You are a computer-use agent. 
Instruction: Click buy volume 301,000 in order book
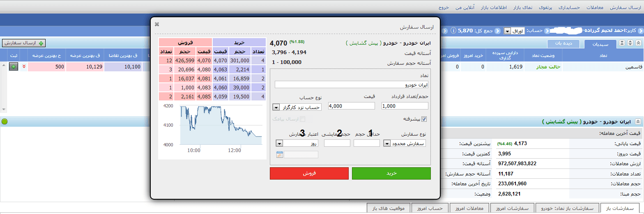point(239,61)
